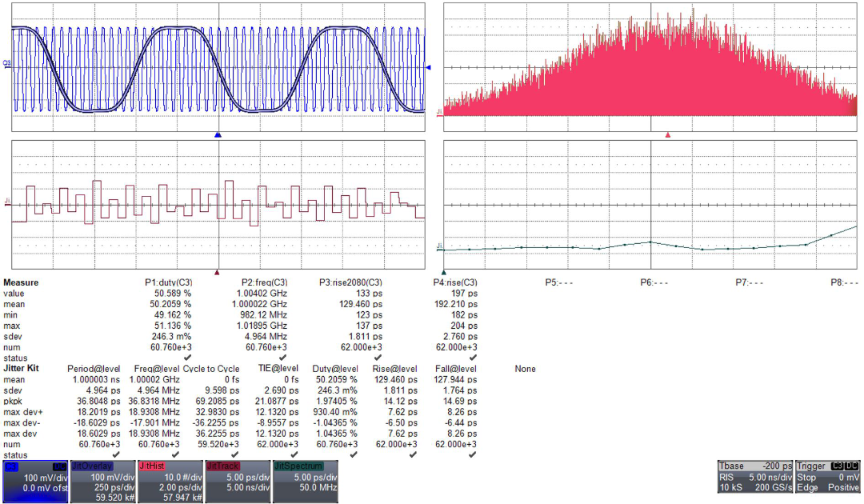This screenshot has width=864, height=504.
Task: Open the JitSpectrum trace descriptor box
Action: click(305, 481)
